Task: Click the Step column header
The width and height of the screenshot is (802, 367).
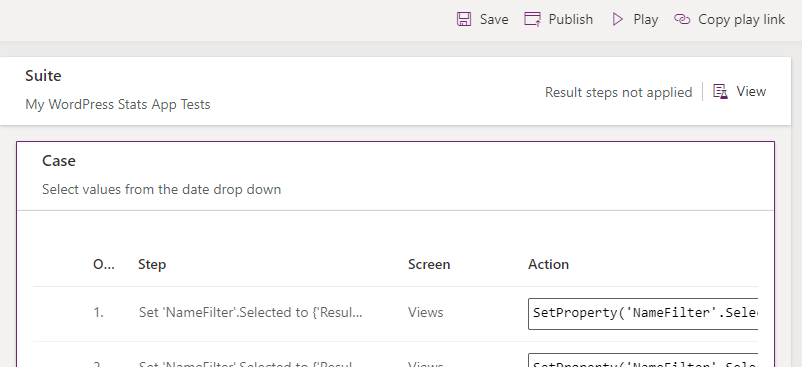Action: [152, 264]
